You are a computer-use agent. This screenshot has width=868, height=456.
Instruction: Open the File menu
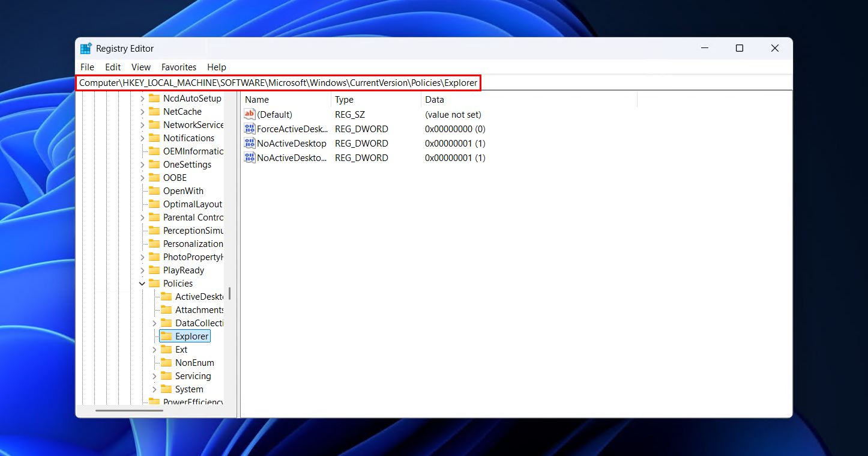[x=87, y=67]
